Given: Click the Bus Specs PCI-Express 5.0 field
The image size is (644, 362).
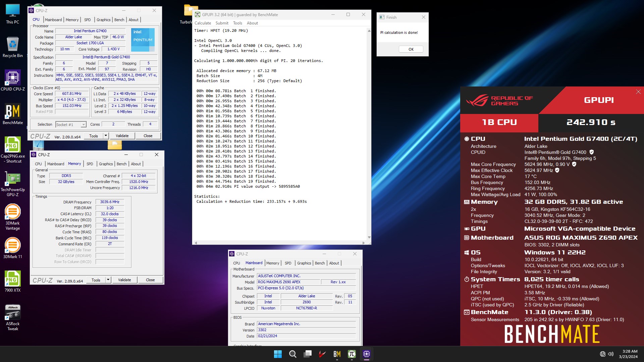Looking at the screenshot, I should coord(306,288).
